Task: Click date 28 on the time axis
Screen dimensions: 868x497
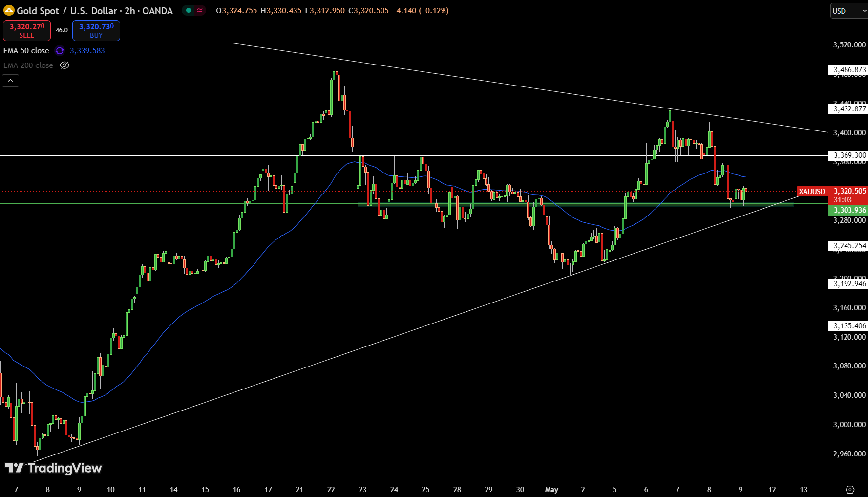Action: 457,490
